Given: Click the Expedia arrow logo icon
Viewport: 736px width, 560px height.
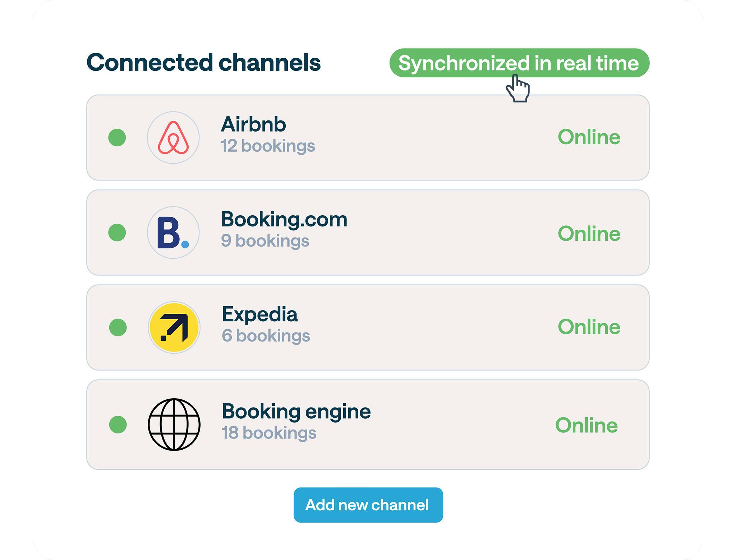Looking at the screenshot, I should coord(174,327).
